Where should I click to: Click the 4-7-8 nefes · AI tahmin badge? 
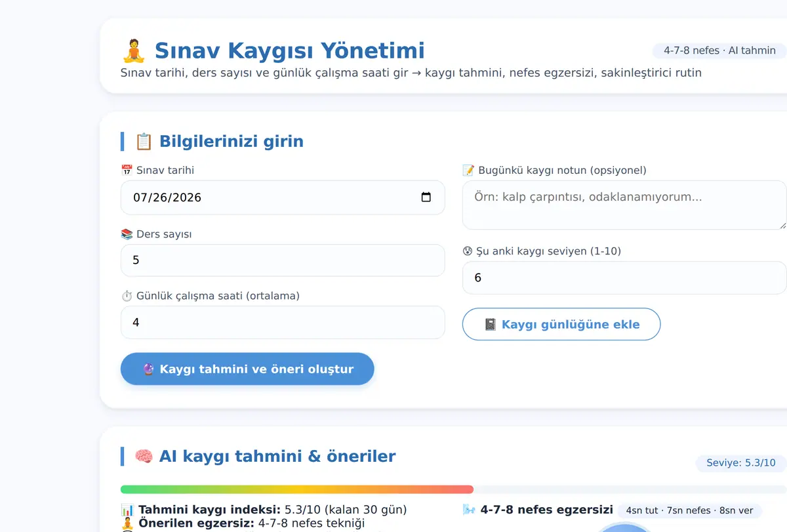(719, 51)
